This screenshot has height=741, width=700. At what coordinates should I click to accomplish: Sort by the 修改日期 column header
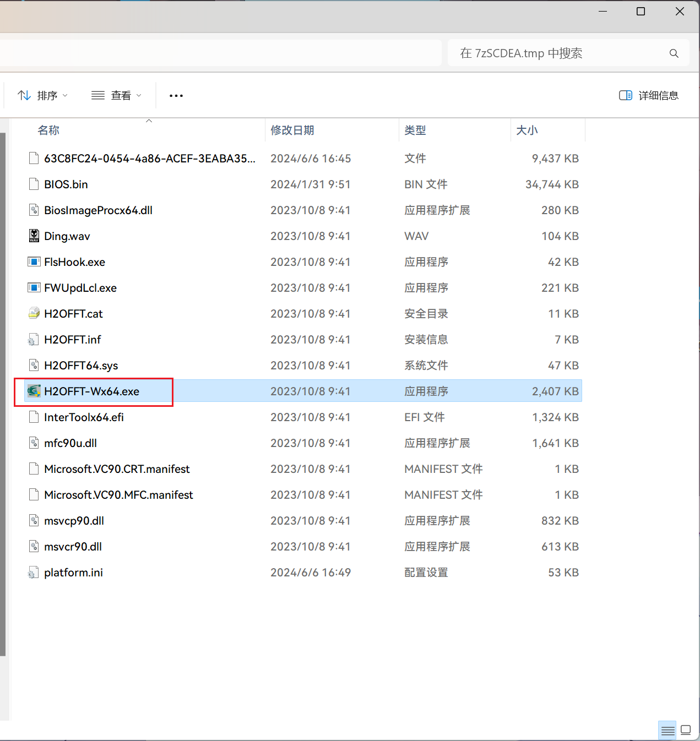[x=292, y=130]
